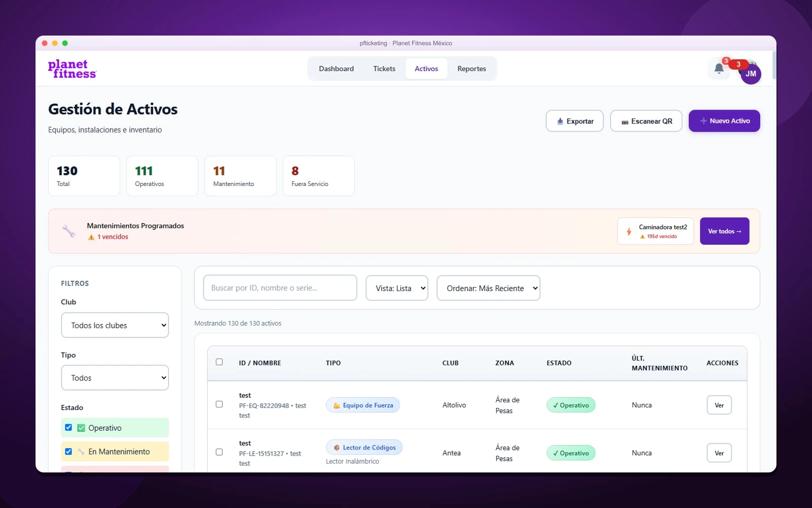The width and height of the screenshot is (812, 508).
Task: Click the 130 Total stat card
Action: click(x=84, y=176)
